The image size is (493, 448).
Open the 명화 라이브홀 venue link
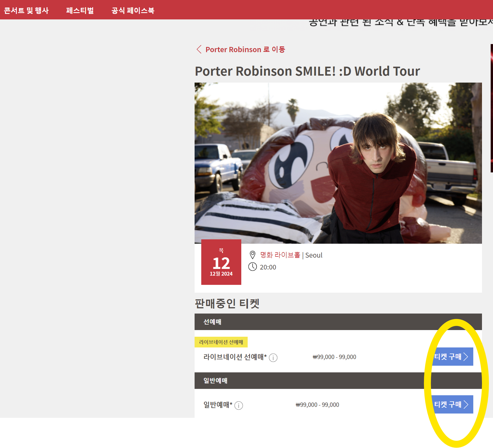[280, 255]
